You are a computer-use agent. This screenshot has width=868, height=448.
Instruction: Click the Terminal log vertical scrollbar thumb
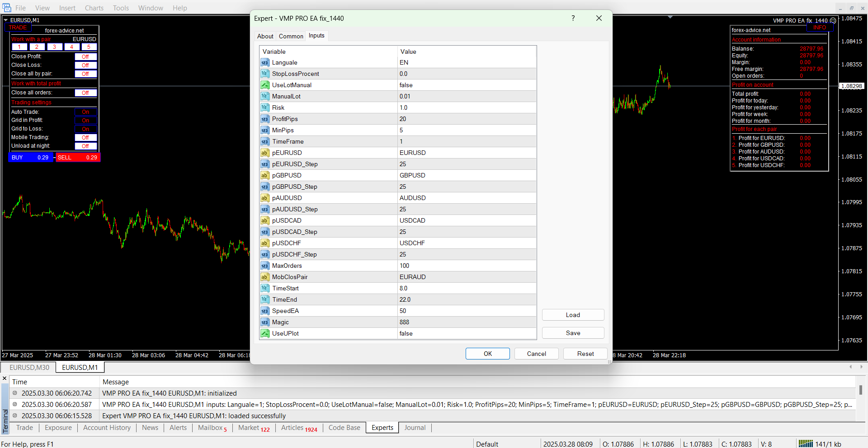860,390
